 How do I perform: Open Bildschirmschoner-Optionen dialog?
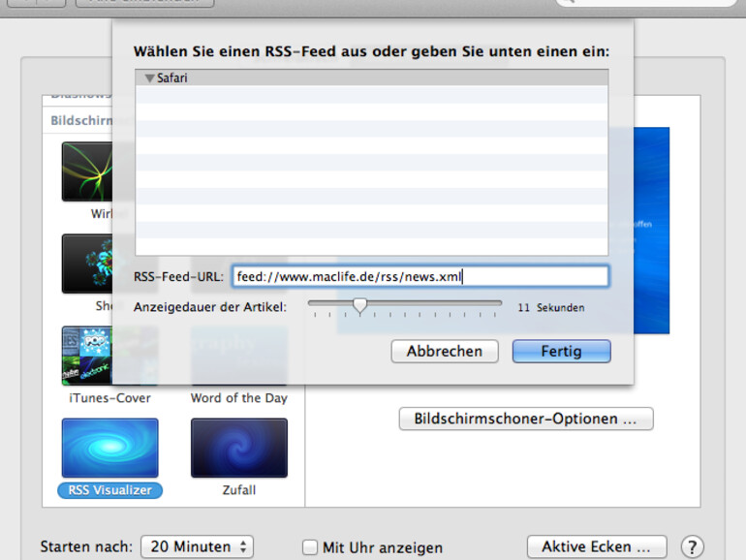[526, 419]
